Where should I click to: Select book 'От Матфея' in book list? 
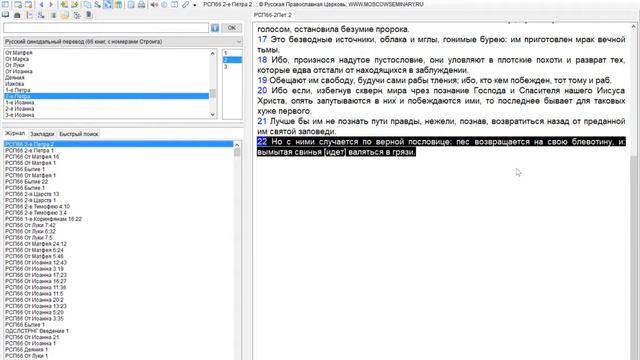pyautogui.click(x=19, y=53)
